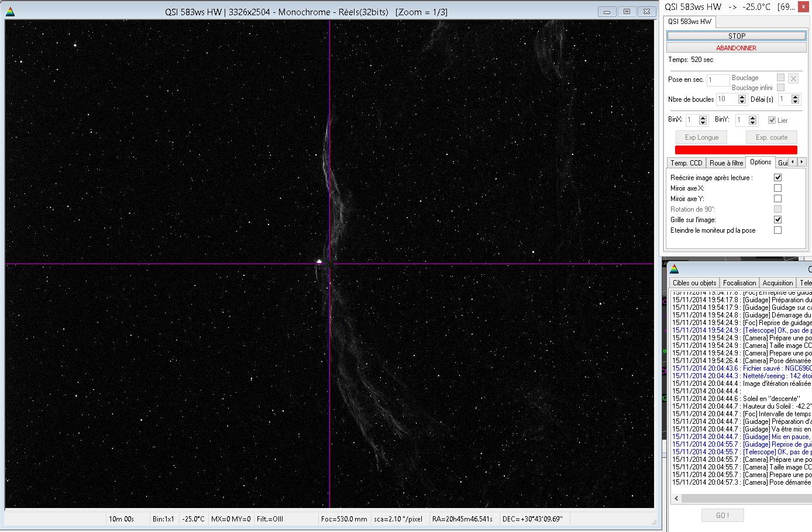Viewport: 812px width, 532px height.
Task: Enable the Miroir axe X checkbox
Action: [777, 188]
